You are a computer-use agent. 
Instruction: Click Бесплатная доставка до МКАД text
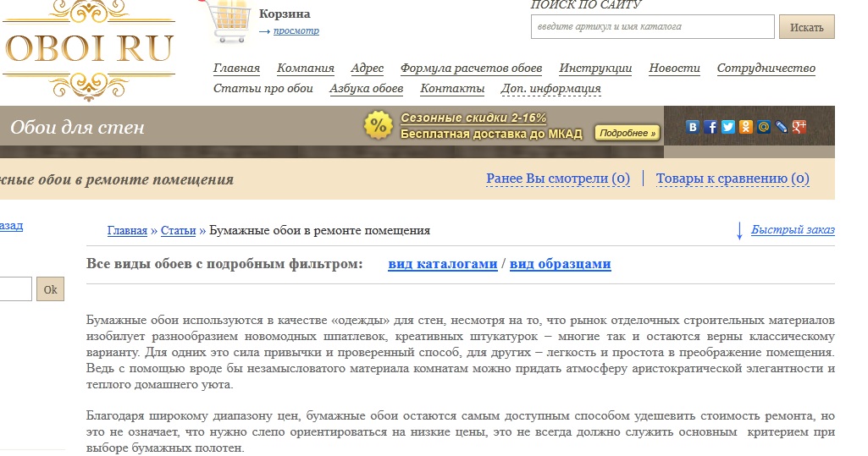pos(491,134)
